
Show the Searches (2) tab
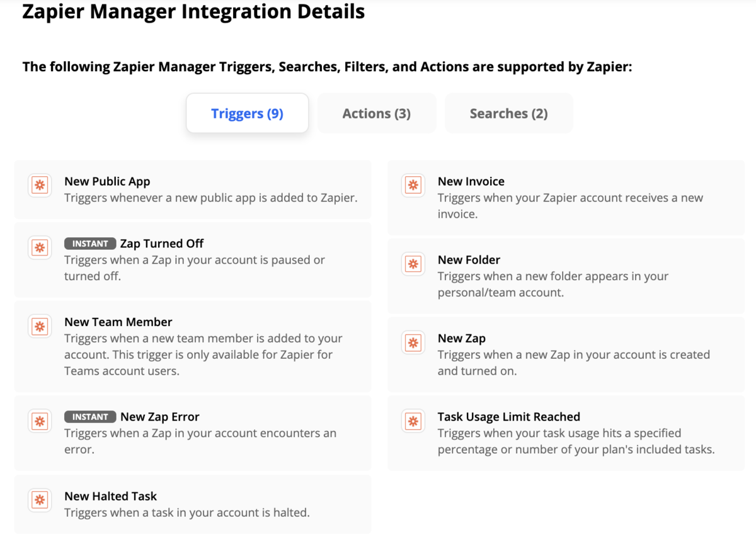[x=509, y=113]
